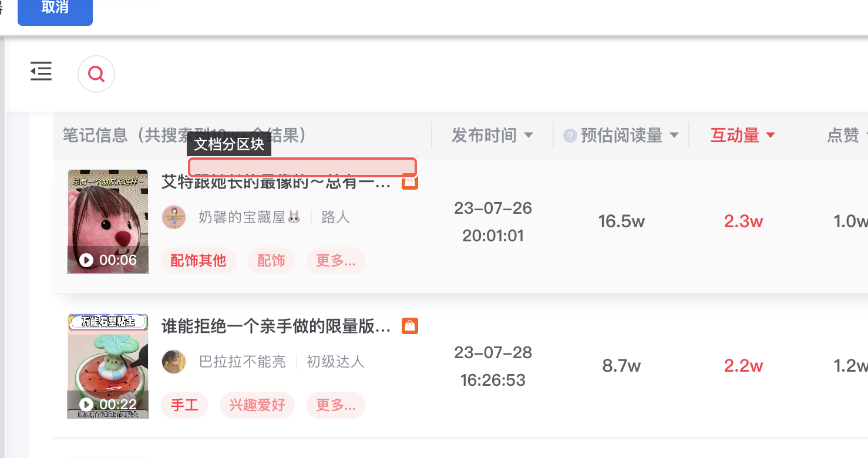Image resolution: width=868 pixels, height=458 pixels.
Task: Click the 预估阅读量 help question icon
Action: pos(569,136)
